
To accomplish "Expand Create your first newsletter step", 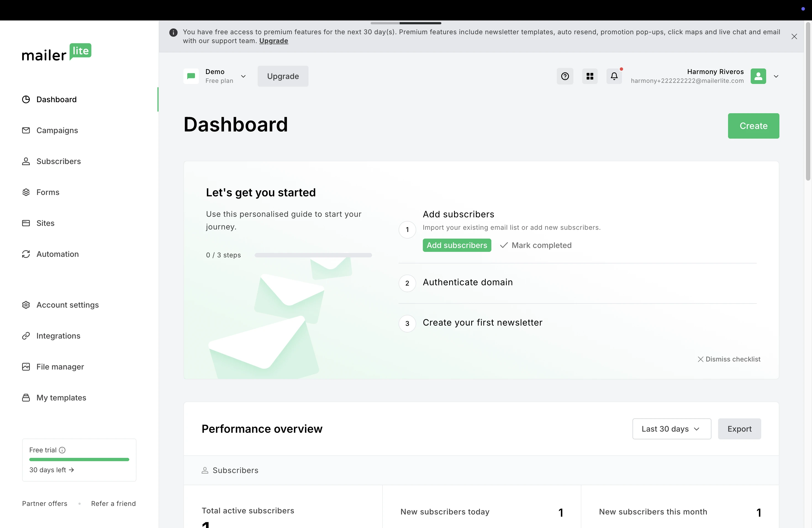I will point(482,323).
